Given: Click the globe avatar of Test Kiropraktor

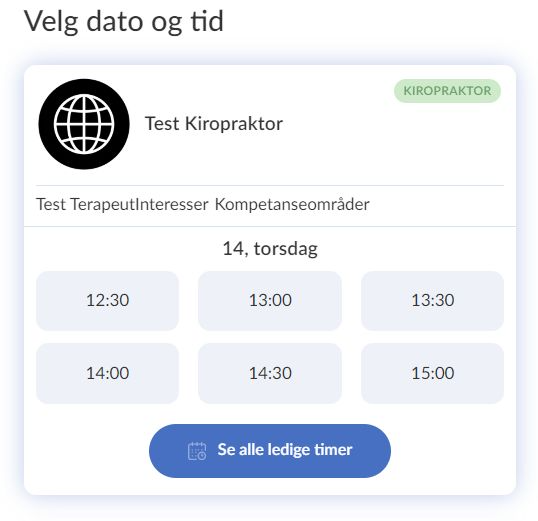Looking at the screenshot, I should tap(84, 124).
